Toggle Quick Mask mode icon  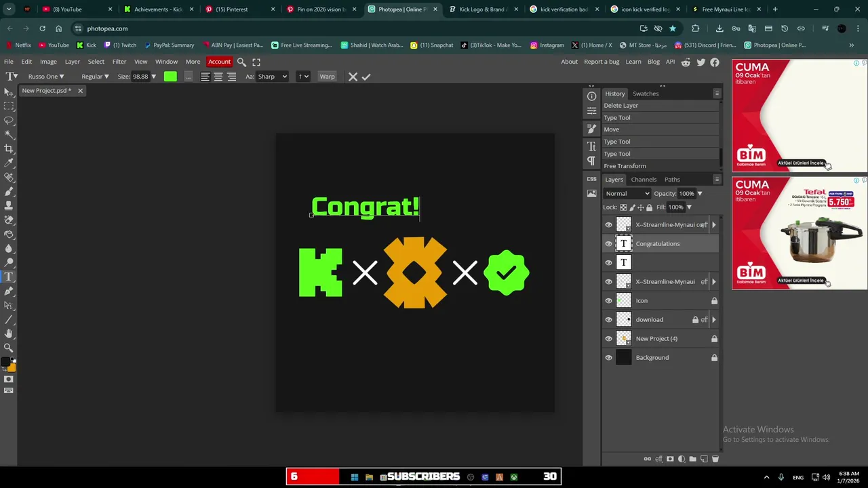point(9,380)
